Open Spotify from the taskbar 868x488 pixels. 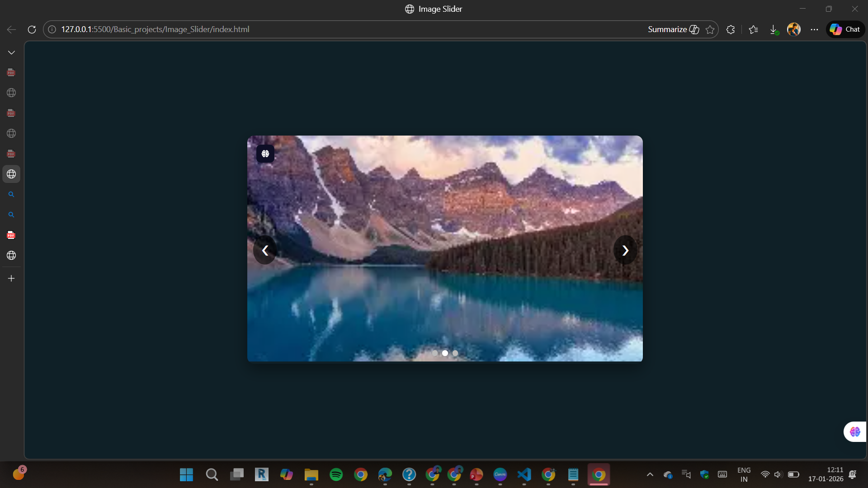coord(336,474)
